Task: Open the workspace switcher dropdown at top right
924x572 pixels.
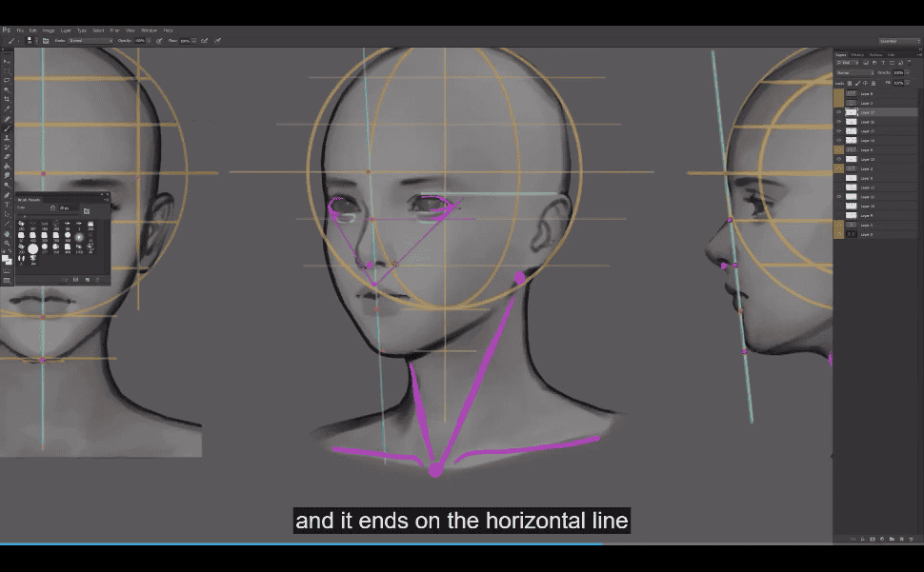Action: pos(899,41)
